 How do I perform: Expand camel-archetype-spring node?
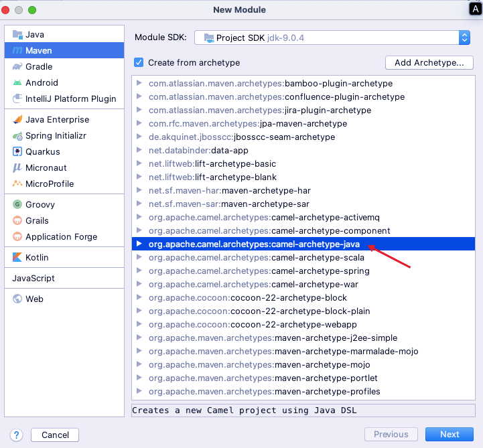pyautogui.click(x=139, y=271)
